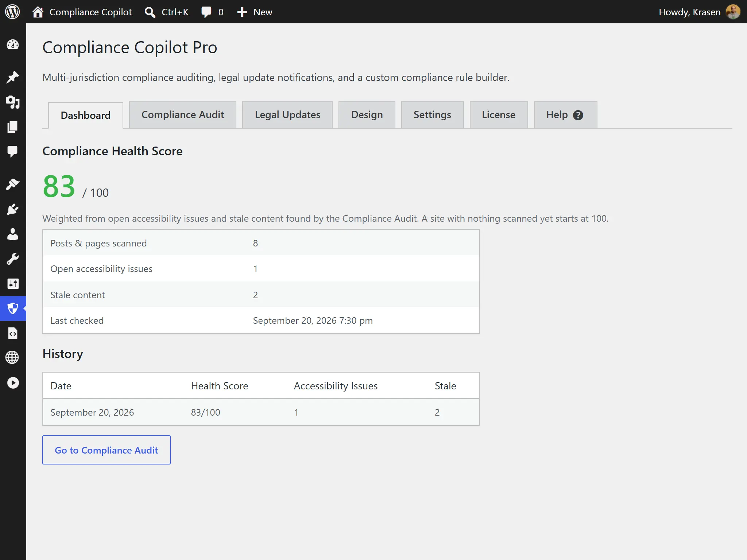Screen dimensions: 747x560
Task: Open the Design tab
Action: click(367, 115)
